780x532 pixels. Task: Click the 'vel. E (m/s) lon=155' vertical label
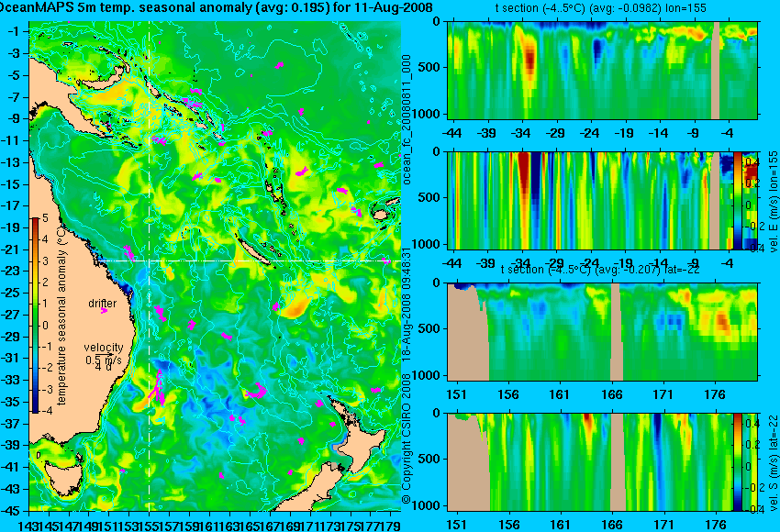pos(773,202)
